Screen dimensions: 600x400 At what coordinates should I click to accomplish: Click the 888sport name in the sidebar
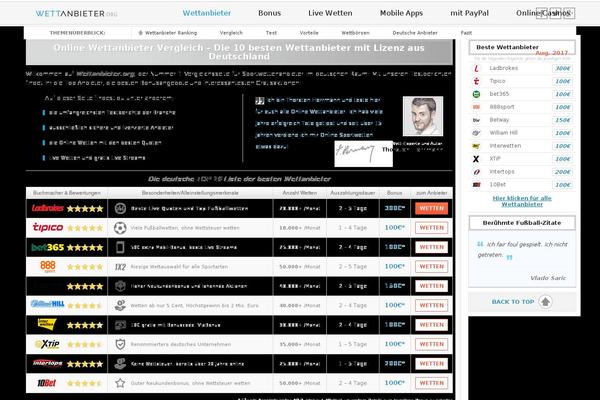(x=502, y=107)
